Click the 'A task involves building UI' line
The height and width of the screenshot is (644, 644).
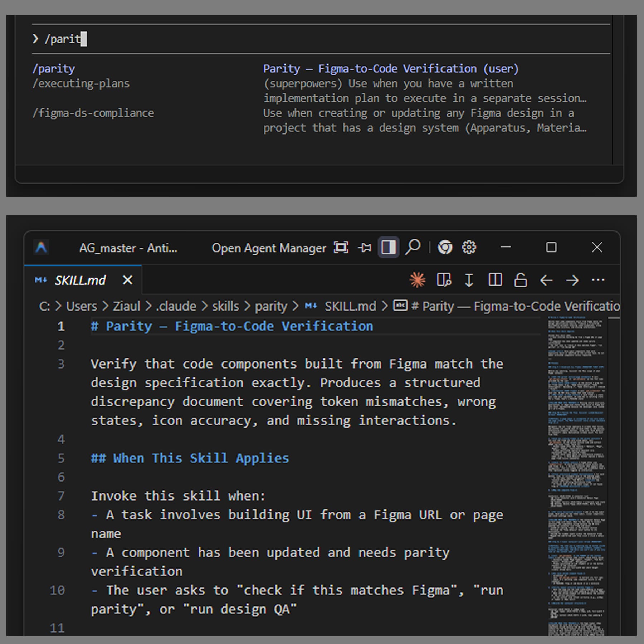tap(297, 524)
